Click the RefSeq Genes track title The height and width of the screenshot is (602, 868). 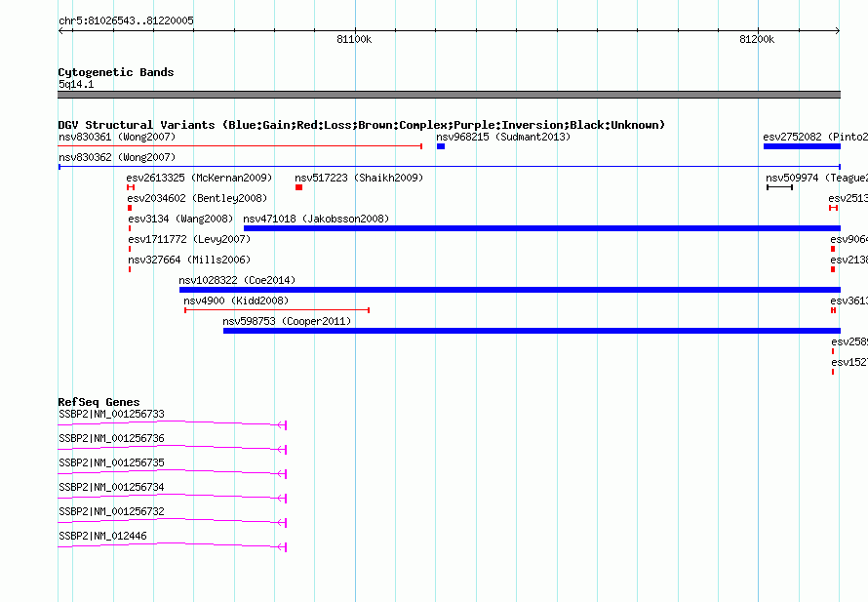click(99, 403)
